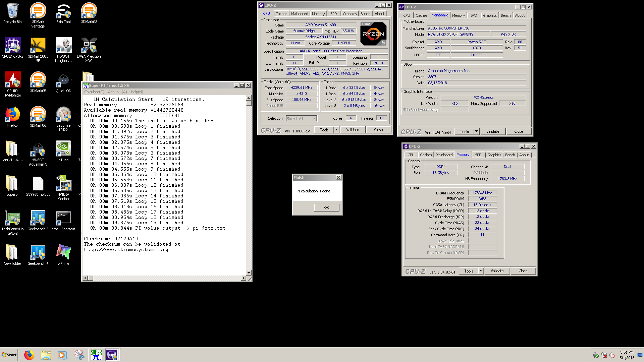Expand Tools dropdown arrow in CPU window
Image resolution: width=644 pixels, height=362 pixels.
[336, 130]
